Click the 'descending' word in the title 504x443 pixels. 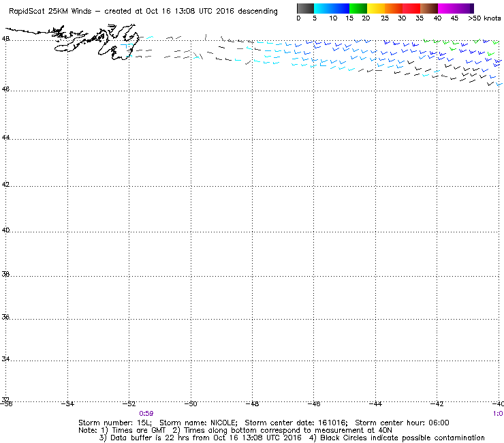tap(257, 12)
